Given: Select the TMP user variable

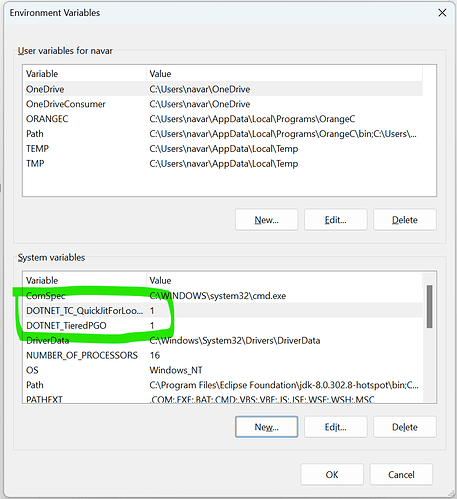Looking at the screenshot, I should coord(224,164).
